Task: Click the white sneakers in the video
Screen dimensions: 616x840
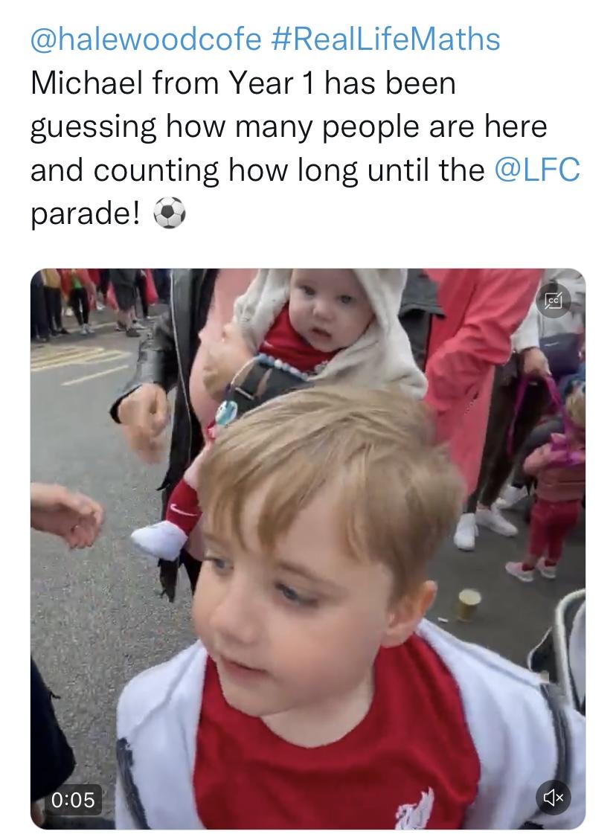Action: (x=485, y=525)
